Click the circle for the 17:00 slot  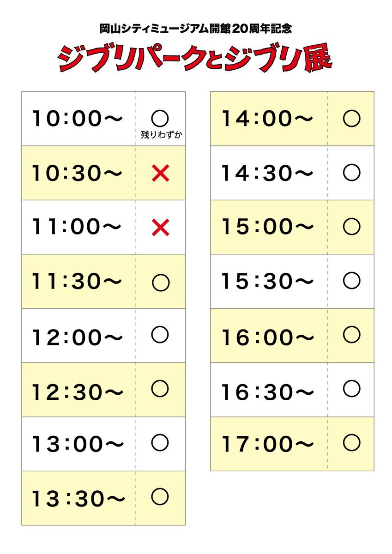pos(352,443)
